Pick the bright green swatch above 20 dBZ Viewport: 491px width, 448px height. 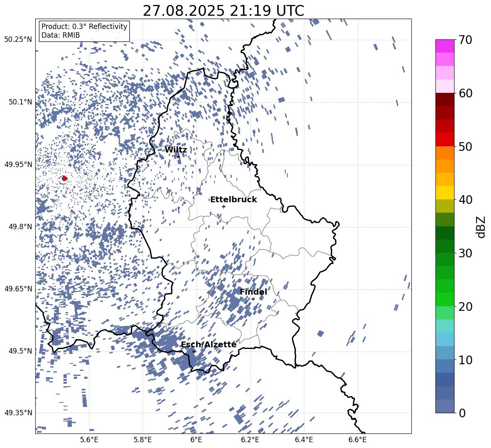tap(445, 299)
